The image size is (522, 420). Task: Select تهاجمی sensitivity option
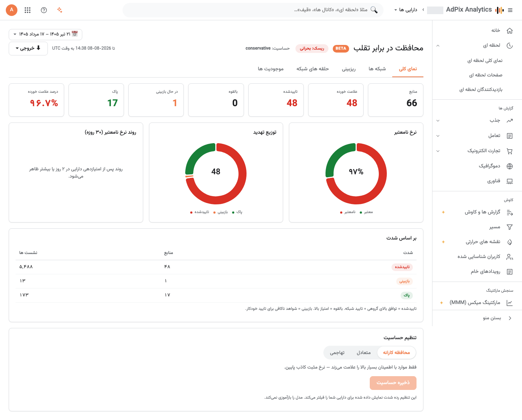coord(337,353)
